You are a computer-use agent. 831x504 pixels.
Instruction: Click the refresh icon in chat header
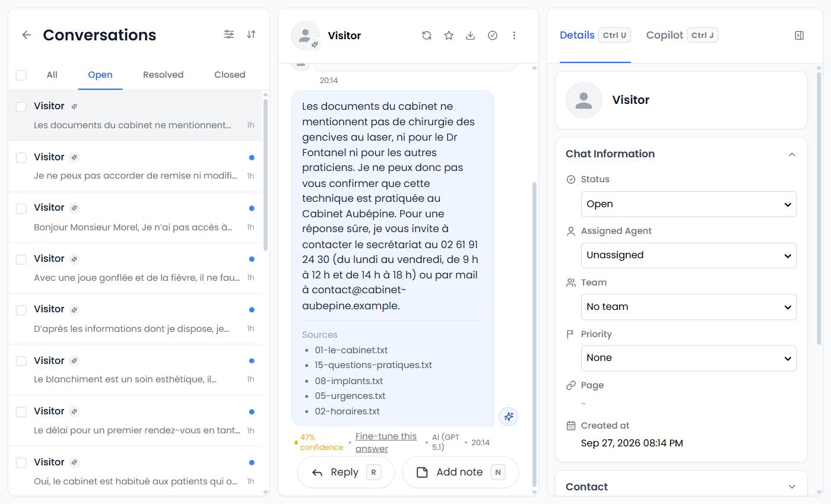coord(426,36)
